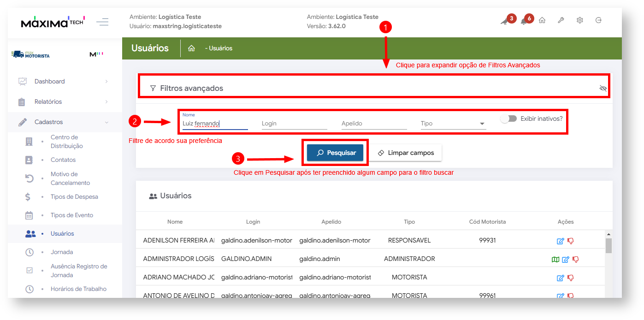Click the Limpar campos button
644x320 pixels.
pyautogui.click(x=406, y=153)
